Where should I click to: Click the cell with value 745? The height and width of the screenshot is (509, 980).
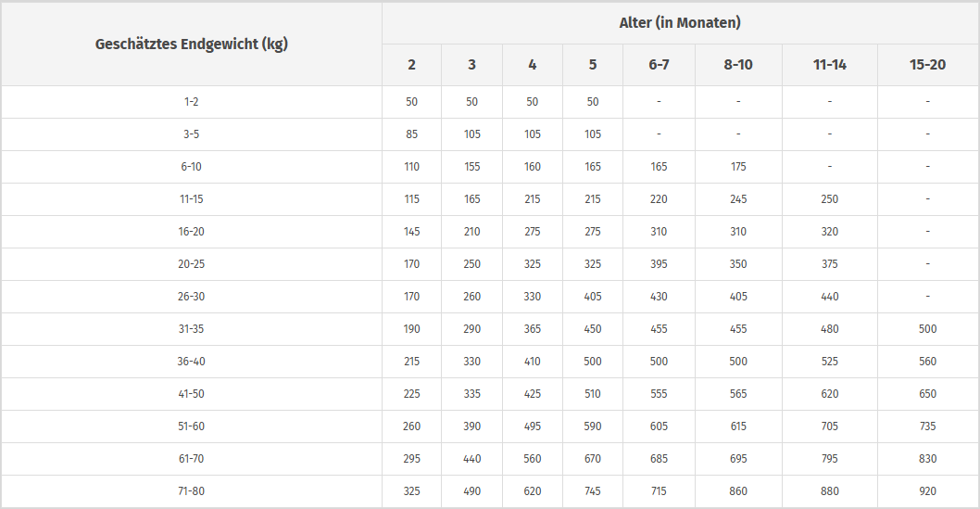click(593, 491)
